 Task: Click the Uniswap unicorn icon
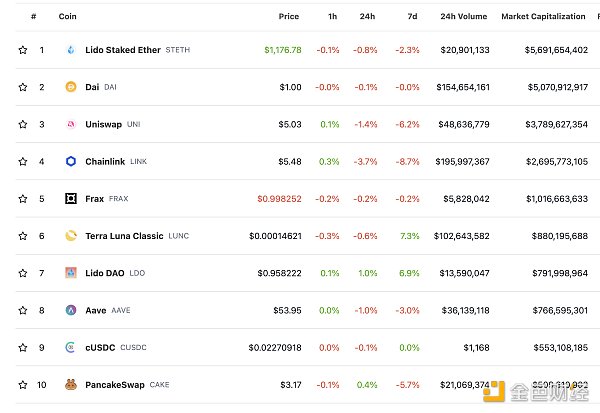71,124
